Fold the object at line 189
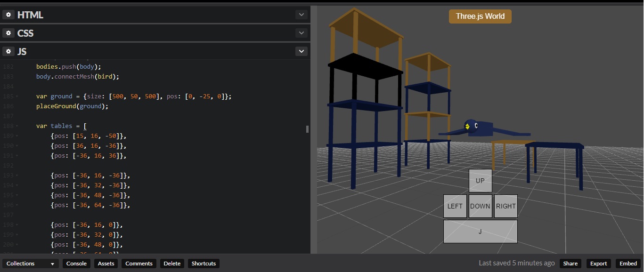The image size is (644, 272). 17,136
